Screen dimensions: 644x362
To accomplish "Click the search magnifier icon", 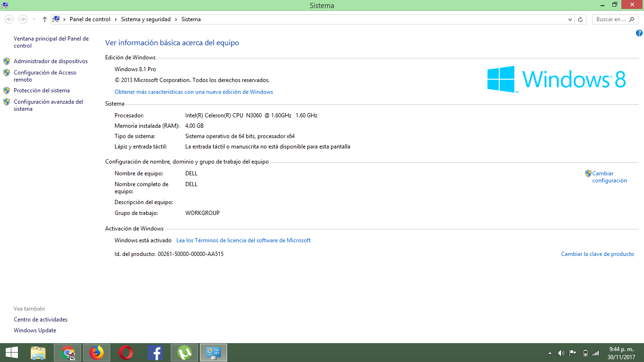I will 632,19.
